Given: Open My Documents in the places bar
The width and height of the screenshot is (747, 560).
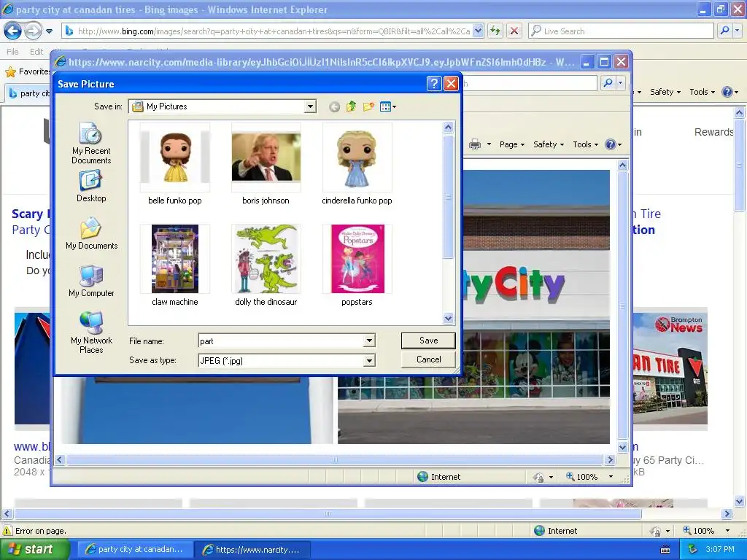Looking at the screenshot, I should pyautogui.click(x=91, y=233).
